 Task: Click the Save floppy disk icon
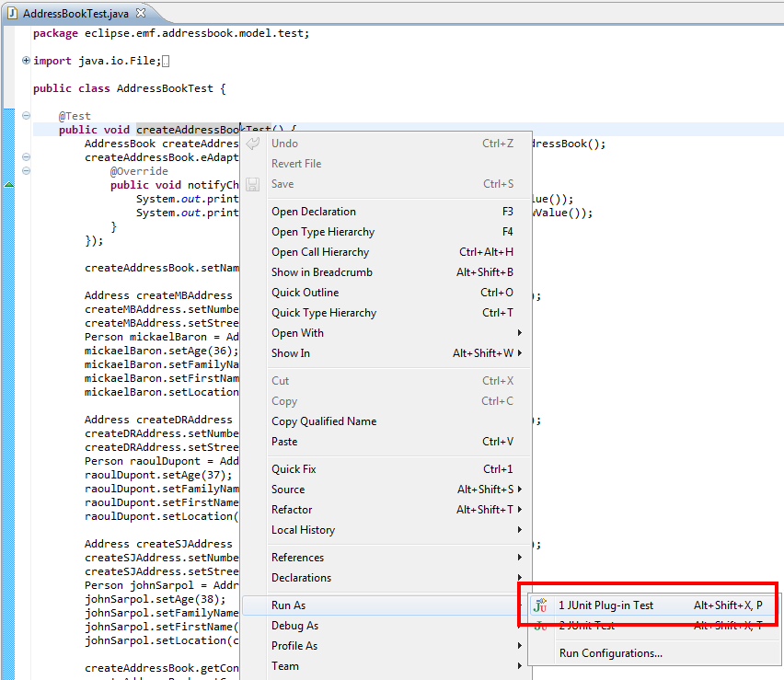click(253, 184)
